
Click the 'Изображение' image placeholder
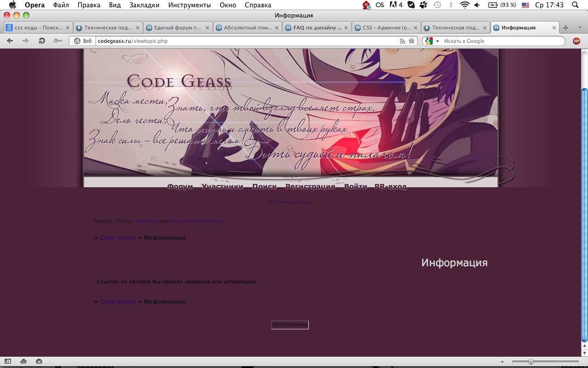coord(290,325)
